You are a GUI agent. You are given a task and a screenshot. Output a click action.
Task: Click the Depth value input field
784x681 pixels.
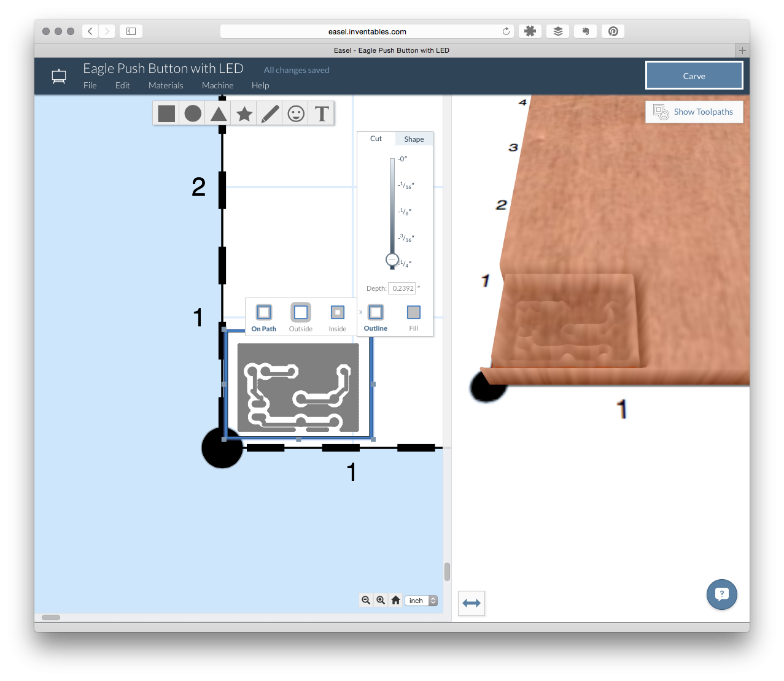(x=402, y=288)
